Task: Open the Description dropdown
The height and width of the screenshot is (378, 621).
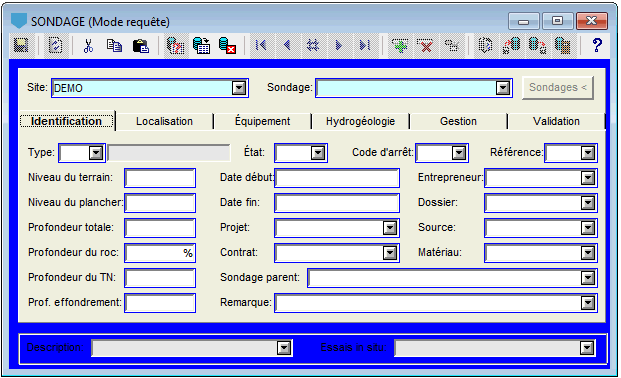Action: 284,348
